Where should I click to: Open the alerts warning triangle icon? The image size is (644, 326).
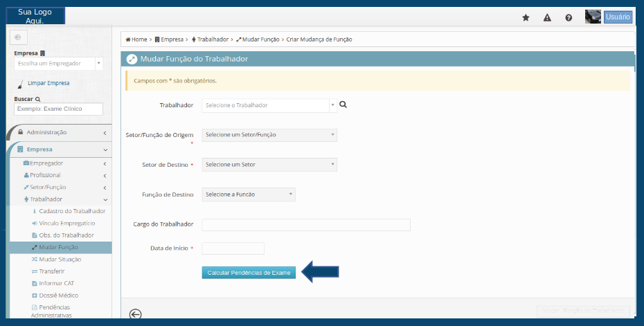[x=547, y=18]
